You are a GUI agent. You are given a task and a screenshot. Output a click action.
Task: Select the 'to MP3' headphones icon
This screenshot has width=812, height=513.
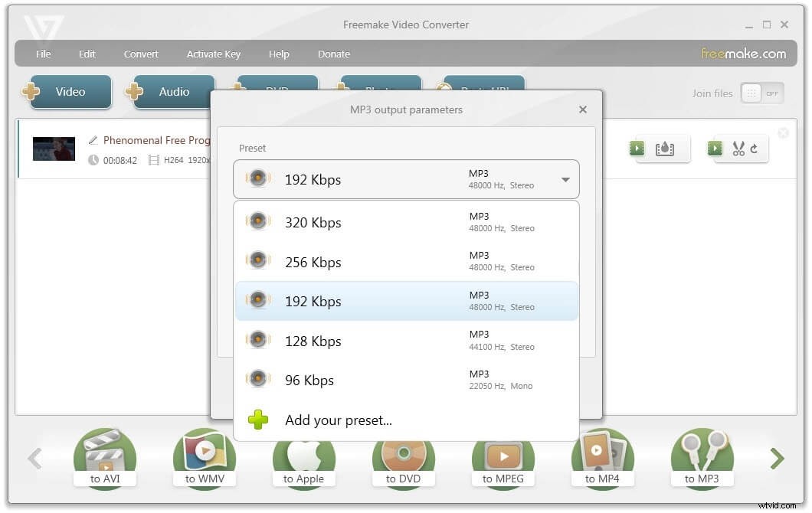coord(702,457)
